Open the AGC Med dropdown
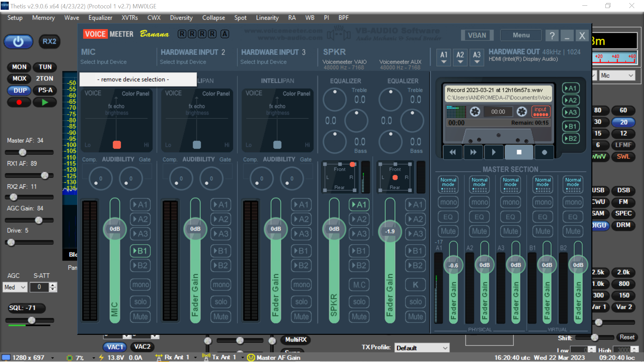Screen dimensions: 644x362 (x=15, y=287)
